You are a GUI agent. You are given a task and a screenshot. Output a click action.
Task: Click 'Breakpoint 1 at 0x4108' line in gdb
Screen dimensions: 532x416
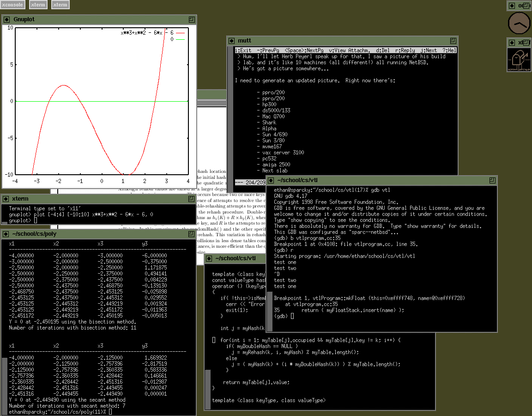coord(346,244)
